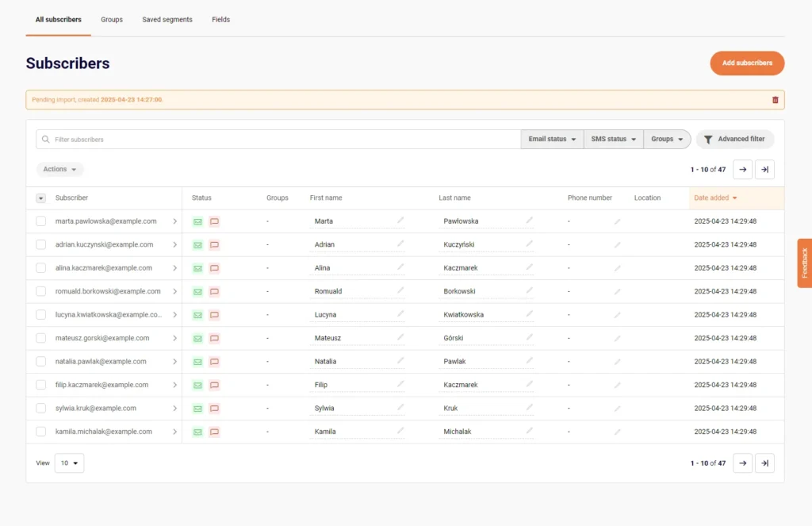Viewport: 812px width, 526px height.
Task: Open the SMS status filter dropdown
Action: point(614,139)
